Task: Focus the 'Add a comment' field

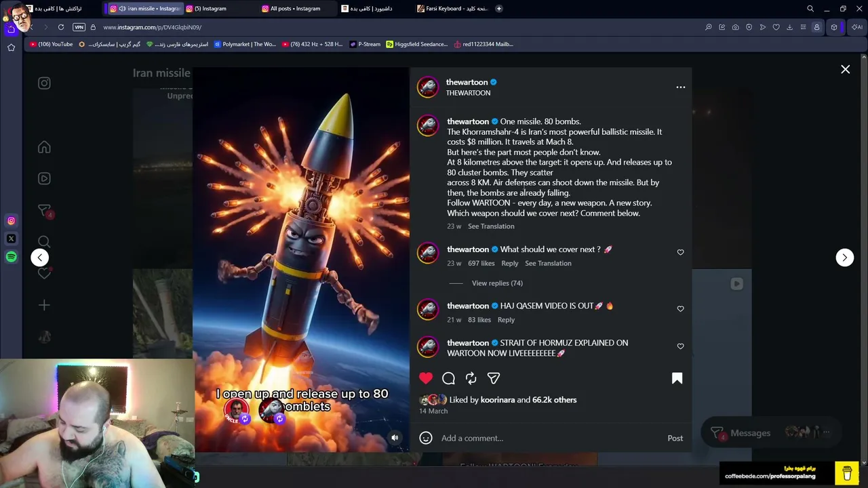Action: (549, 438)
